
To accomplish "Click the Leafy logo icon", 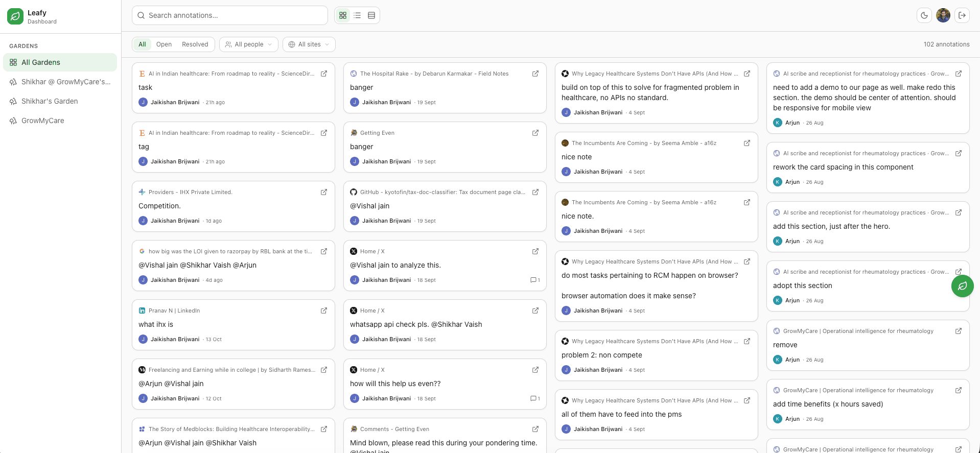I will [x=15, y=16].
